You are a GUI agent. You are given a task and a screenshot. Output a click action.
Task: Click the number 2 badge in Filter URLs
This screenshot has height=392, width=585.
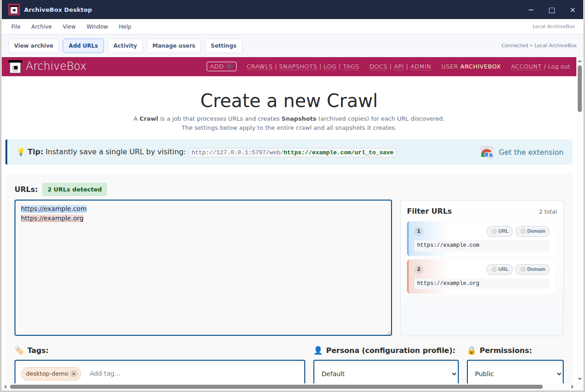coord(419,269)
